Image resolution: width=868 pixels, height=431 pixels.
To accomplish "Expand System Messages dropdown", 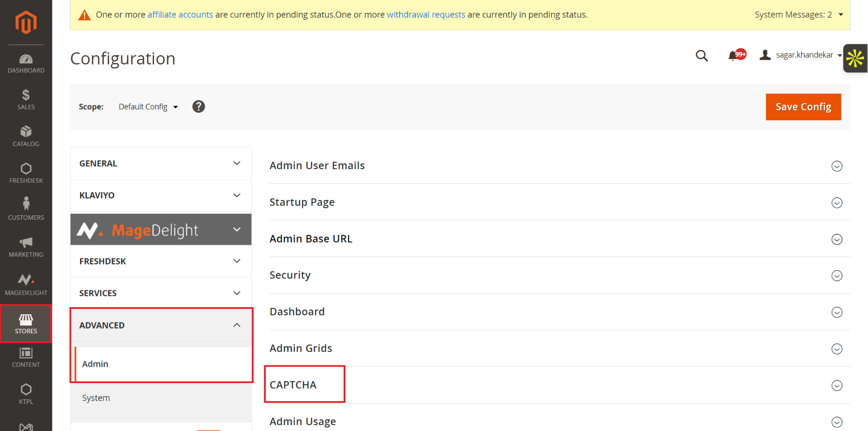I will [799, 14].
